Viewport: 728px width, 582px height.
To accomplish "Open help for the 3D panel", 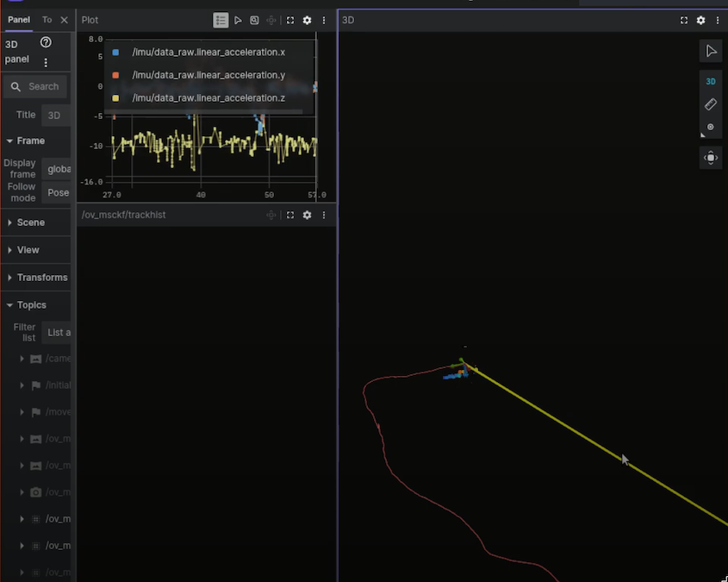I will [46, 42].
